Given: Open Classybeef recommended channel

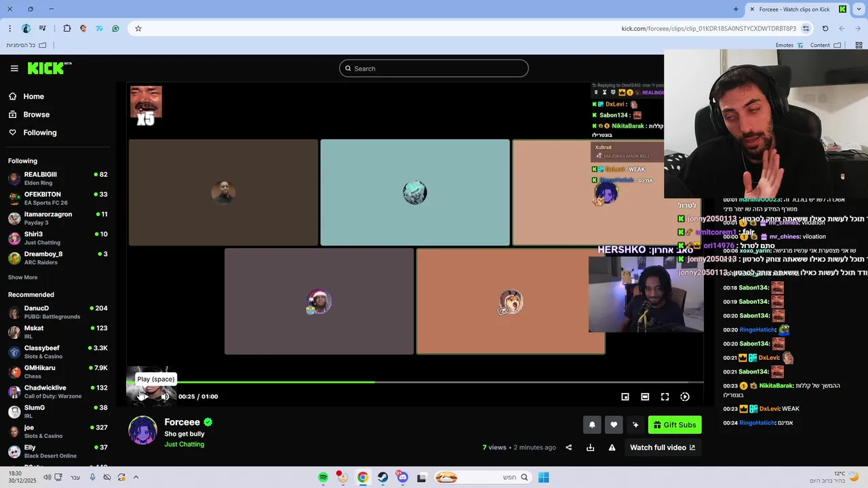Looking at the screenshot, I should (58, 352).
